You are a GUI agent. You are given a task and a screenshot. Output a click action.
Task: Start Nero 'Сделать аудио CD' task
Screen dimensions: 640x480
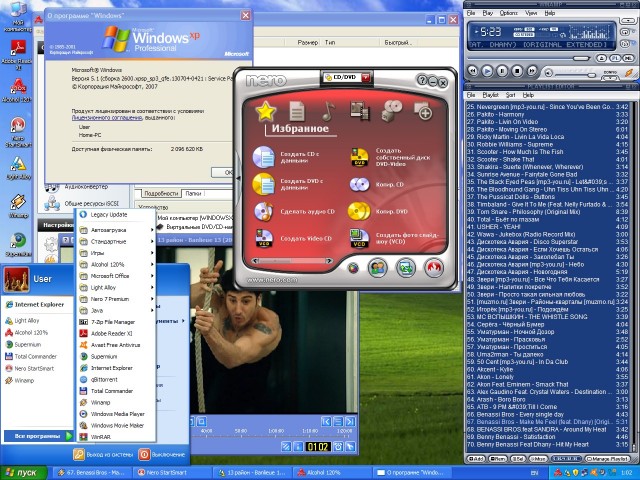pyautogui.click(x=294, y=211)
